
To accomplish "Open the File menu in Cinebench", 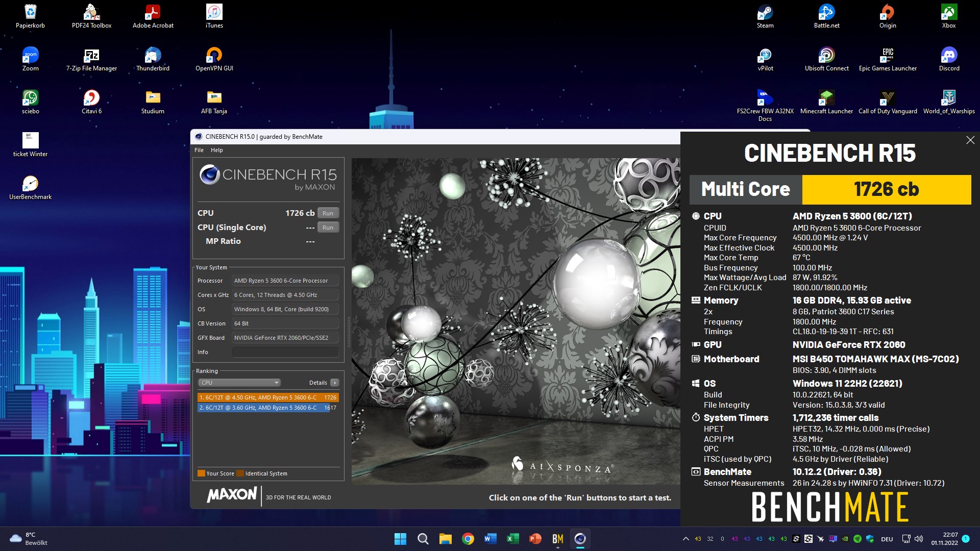I will click(199, 150).
